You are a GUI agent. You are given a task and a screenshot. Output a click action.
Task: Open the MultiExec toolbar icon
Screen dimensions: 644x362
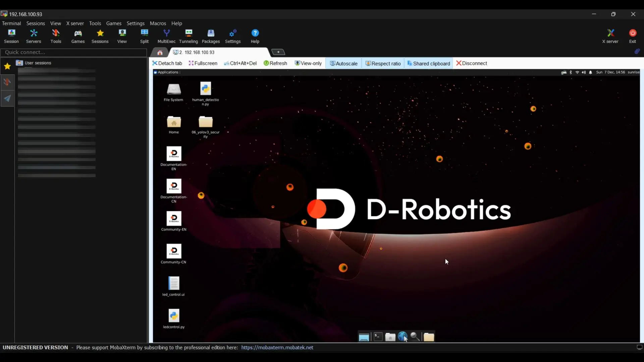166,36
